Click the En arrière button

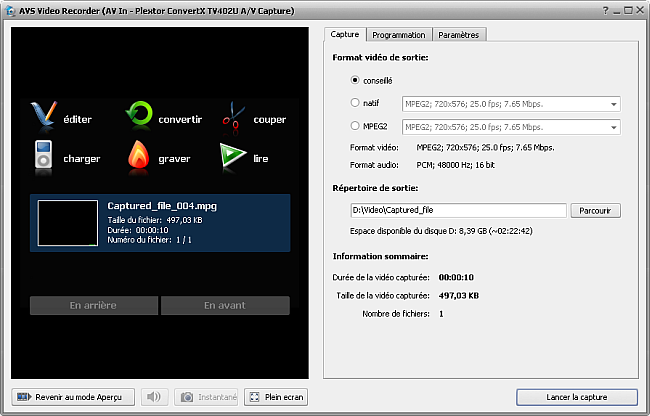point(94,305)
